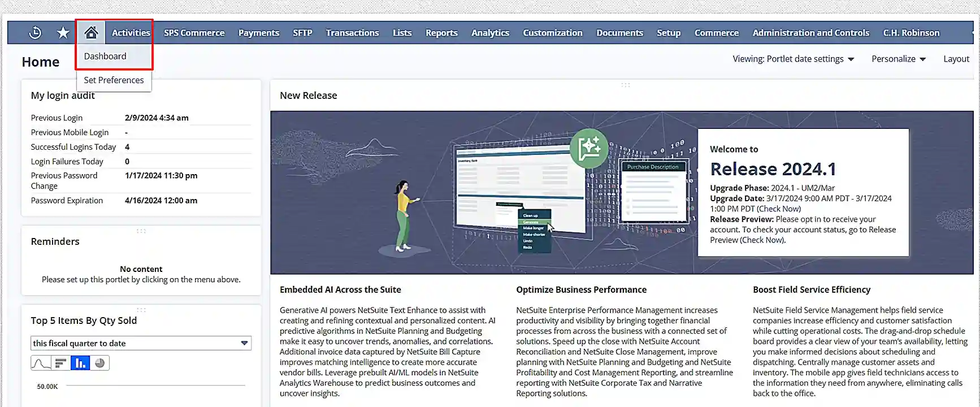
Task: Open the SFTP menu
Action: pos(302,33)
